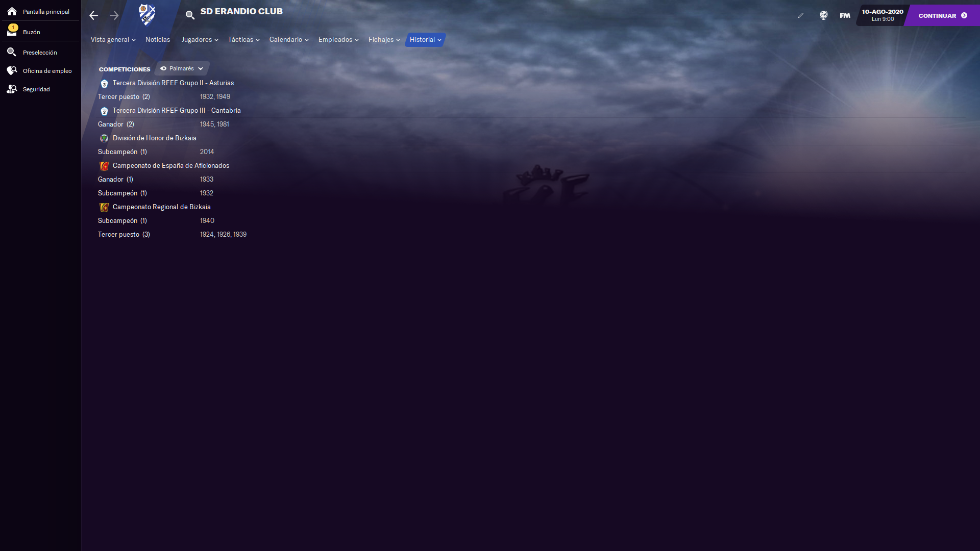
Task: Click the SD ERANDIO CLUB title
Action: (x=241, y=11)
